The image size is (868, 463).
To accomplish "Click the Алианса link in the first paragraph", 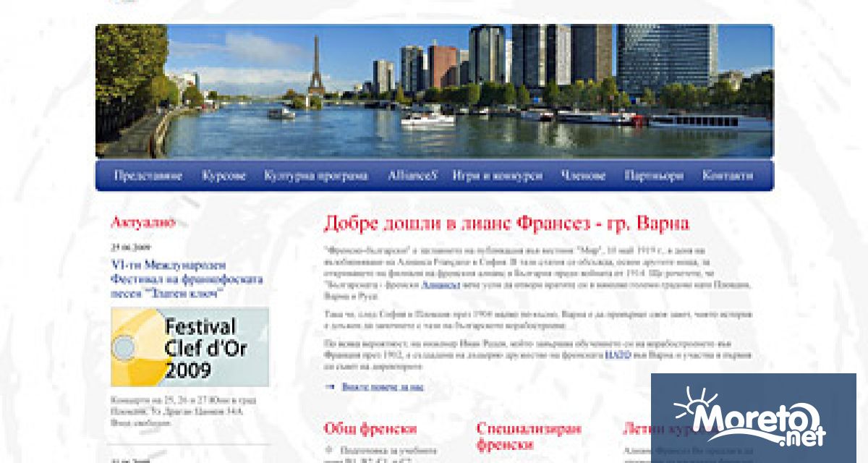I will [x=441, y=286].
